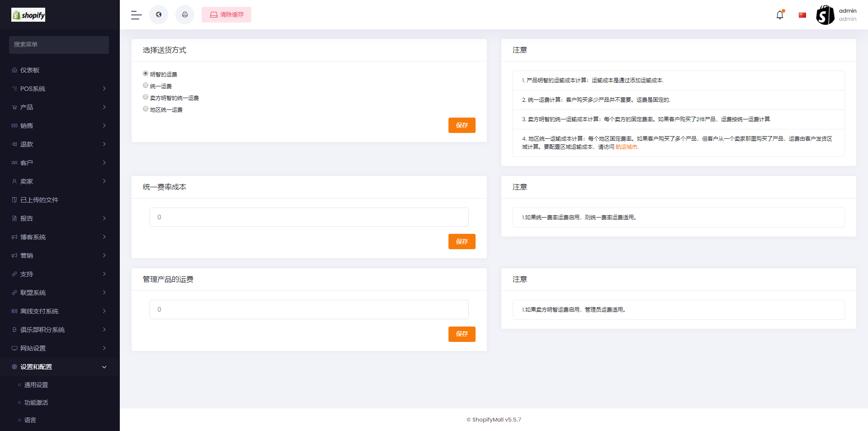
Task: Click the 清除缓存 button
Action: 226,15
